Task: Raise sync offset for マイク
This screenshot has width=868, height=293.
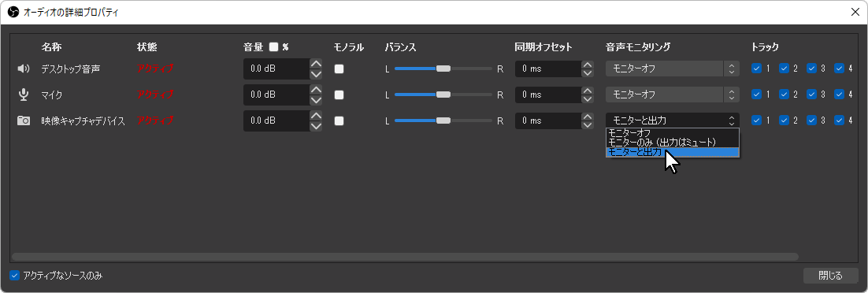Action: click(588, 91)
